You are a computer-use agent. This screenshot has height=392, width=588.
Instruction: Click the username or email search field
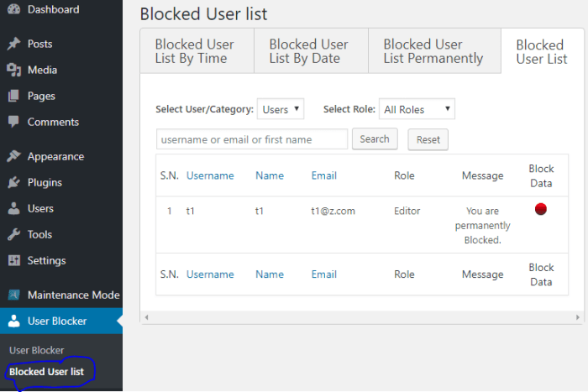(x=252, y=139)
